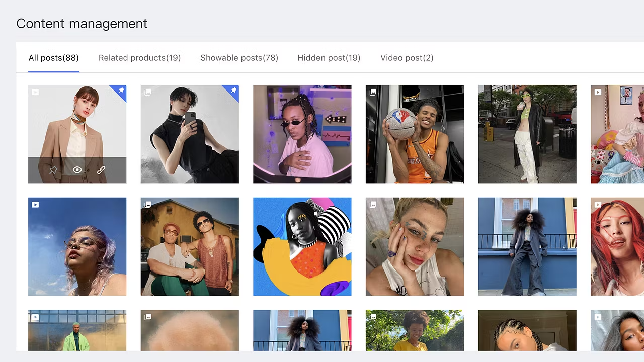Click the pin icon on the blazer post overlay

tap(53, 170)
